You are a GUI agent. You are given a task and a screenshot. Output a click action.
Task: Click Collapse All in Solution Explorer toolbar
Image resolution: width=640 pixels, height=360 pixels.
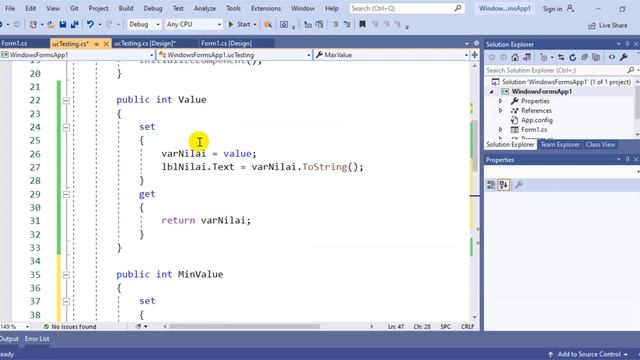point(584,58)
